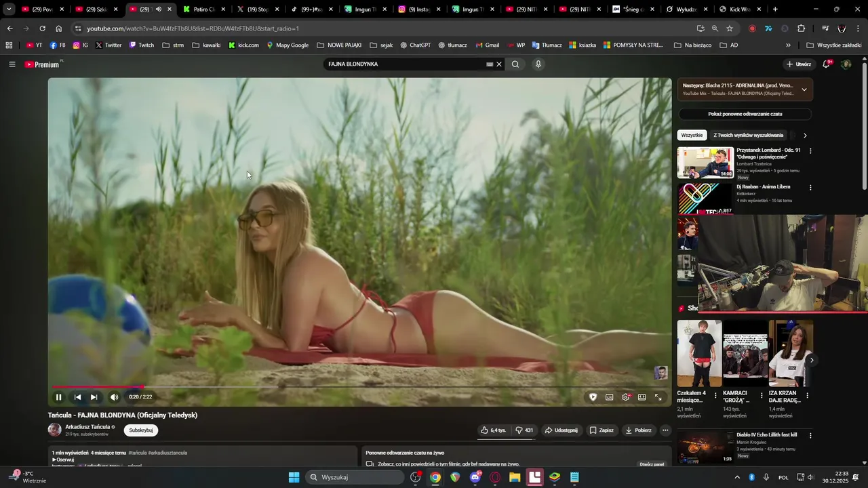Screen dimensions: 868x488
Task: Open YouTube account avatar menu
Action: click(x=846, y=64)
